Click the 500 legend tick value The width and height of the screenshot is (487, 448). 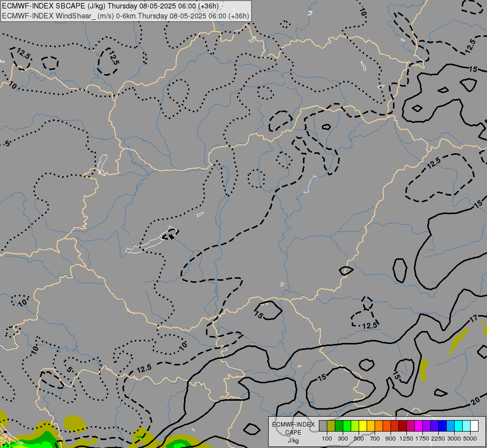pyautogui.click(x=359, y=439)
